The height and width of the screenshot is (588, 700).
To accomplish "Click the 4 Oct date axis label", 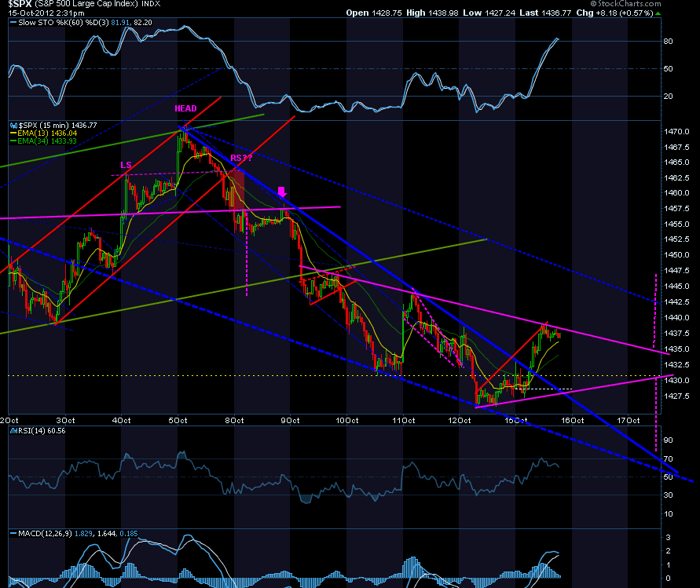I will pyautogui.click(x=121, y=421).
